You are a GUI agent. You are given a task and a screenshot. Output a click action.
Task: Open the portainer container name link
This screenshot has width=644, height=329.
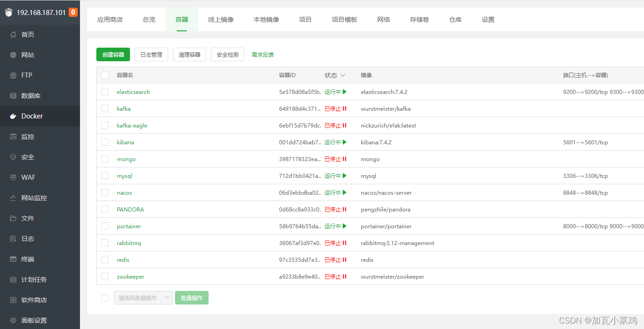point(129,226)
